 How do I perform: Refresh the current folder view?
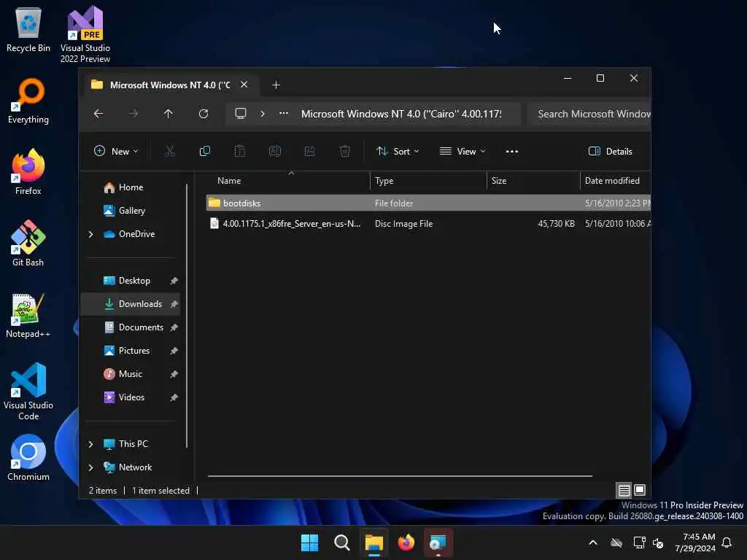tap(204, 114)
